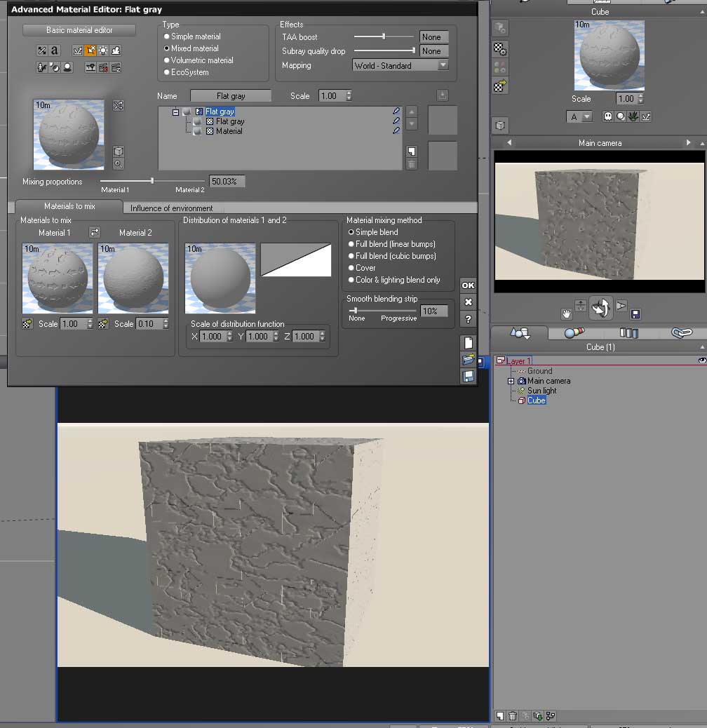This screenshot has width=707, height=728.
Task: Click the swap materials icon between Material 1 and 2
Action: (95, 232)
